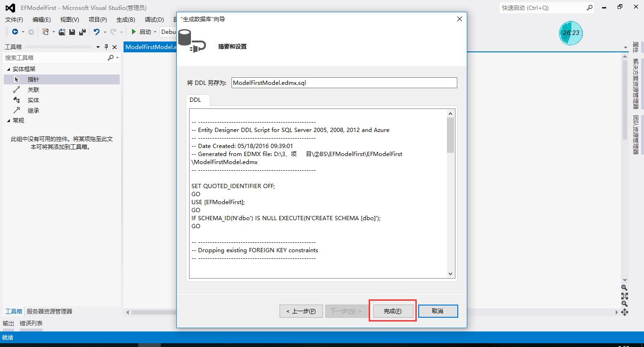Switch to 工具箱 bottom tab
The height and width of the screenshot is (347, 644).
point(14,311)
